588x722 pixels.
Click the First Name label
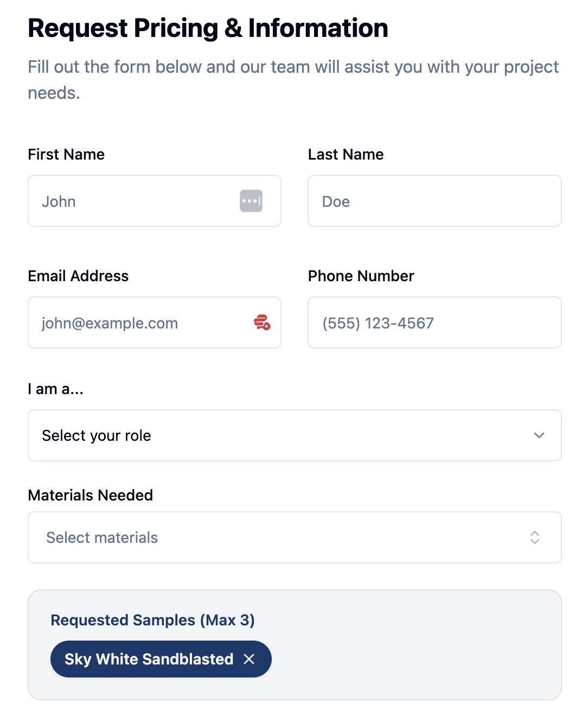click(x=66, y=154)
